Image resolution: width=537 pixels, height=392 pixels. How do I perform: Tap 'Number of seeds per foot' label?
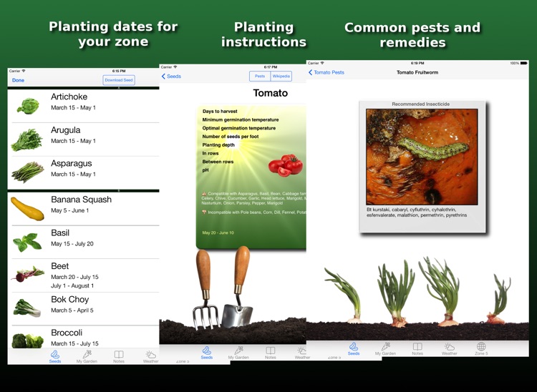(x=230, y=137)
